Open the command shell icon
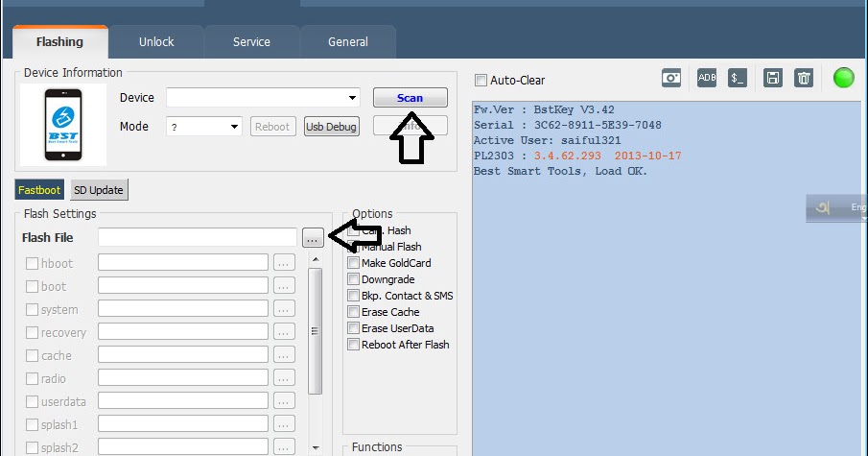868x456 pixels. (738, 78)
